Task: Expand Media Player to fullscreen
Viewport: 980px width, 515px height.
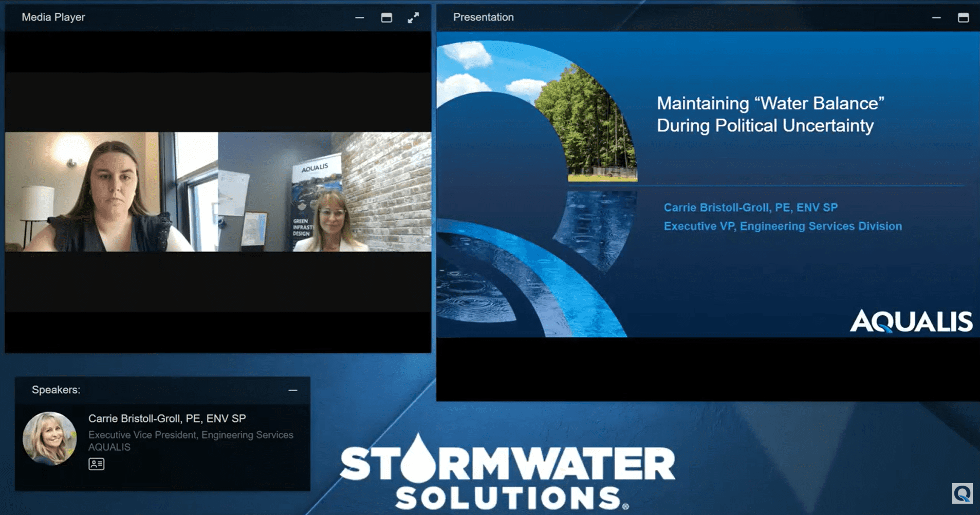Action: point(413,18)
